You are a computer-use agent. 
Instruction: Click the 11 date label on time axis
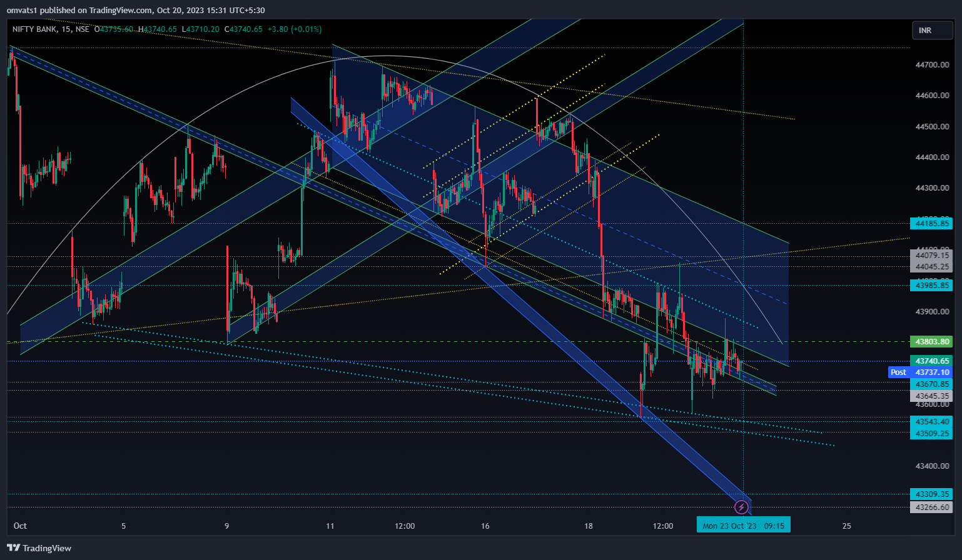[330, 526]
